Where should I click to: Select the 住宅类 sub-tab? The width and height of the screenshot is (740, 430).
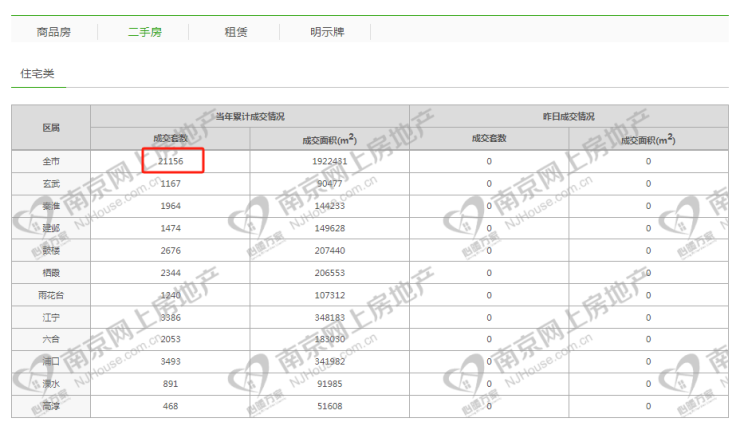point(37,74)
